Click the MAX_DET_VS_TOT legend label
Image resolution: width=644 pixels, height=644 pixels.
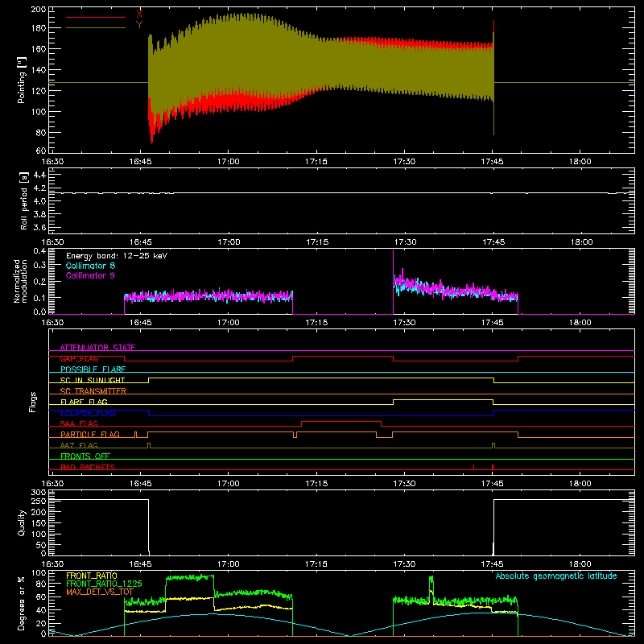point(100,592)
